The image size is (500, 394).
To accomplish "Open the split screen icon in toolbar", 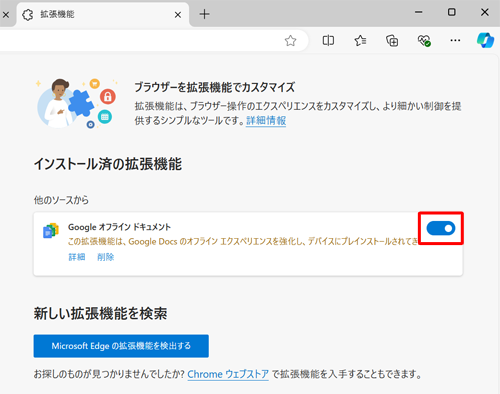I will [x=328, y=41].
